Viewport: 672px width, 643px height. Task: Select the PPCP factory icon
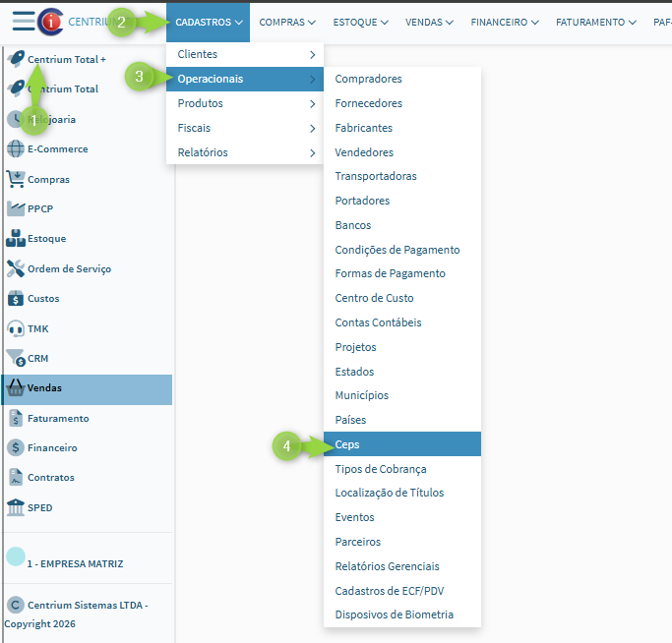click(15, 208)
